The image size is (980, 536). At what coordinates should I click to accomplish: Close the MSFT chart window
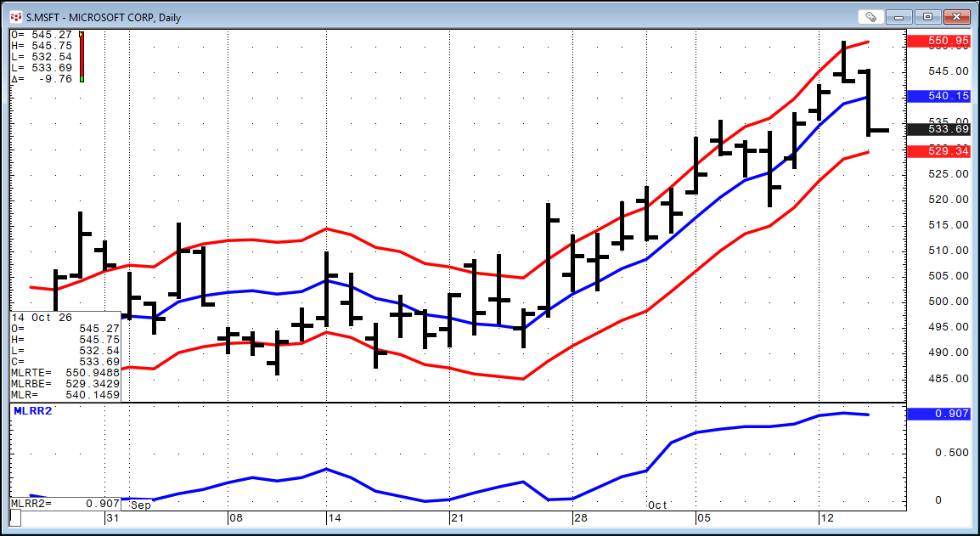[956, 17]
